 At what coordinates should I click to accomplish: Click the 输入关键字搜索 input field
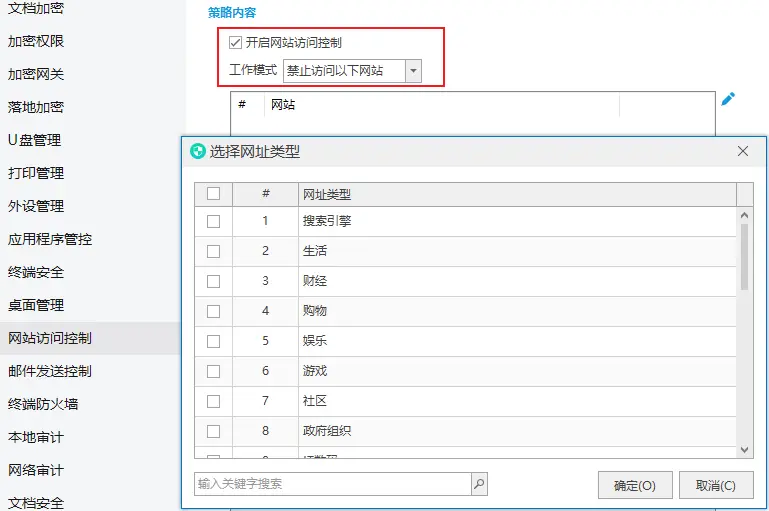333,484
